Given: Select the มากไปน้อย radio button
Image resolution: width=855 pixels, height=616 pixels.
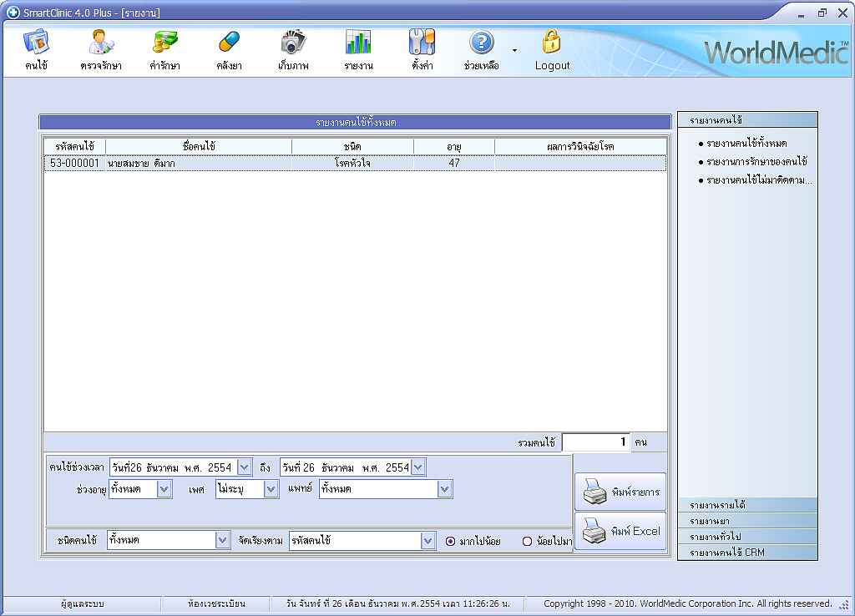Looking at the screenshot, I should pos(451,541).
